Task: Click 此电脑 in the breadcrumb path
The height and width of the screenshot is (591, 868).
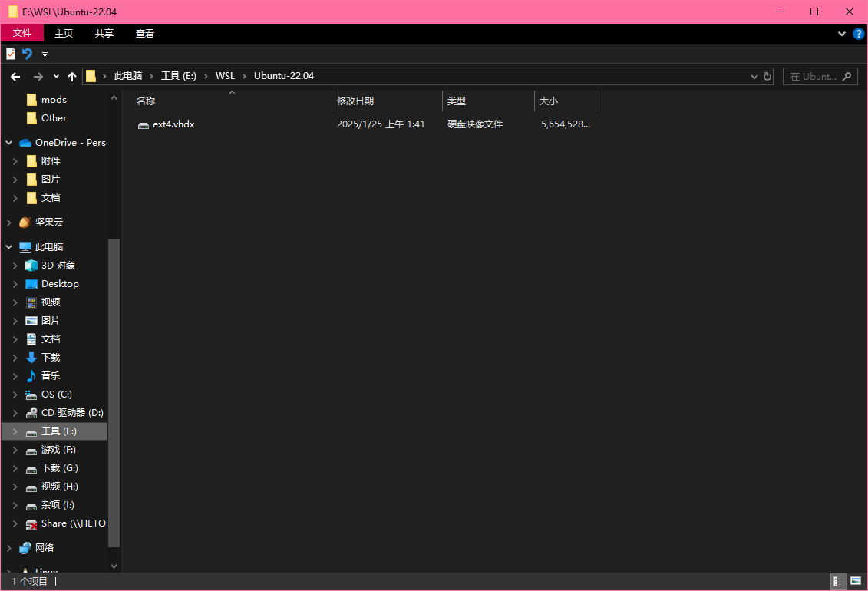Action: (x=127, y=75)
